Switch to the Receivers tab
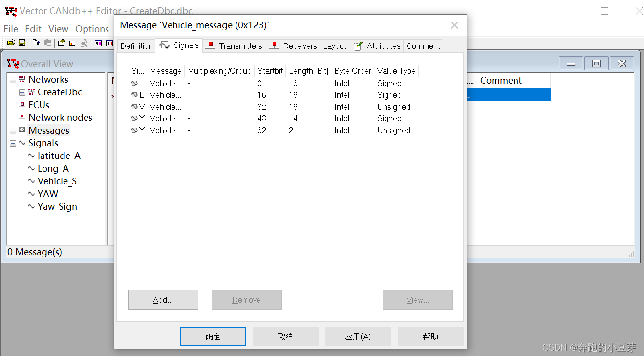The height and width of the screenshot is (357, 644). (x=293, y=46)
